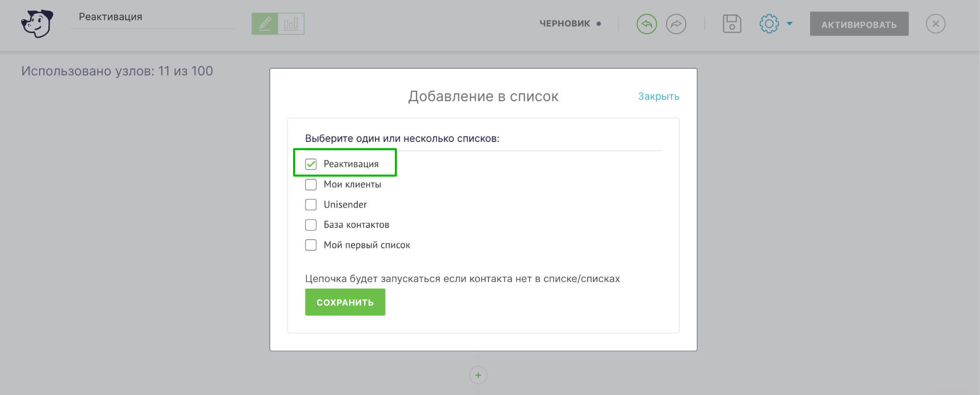
Task: Click the Черновик status label
Action: click(x=565, y=23)
